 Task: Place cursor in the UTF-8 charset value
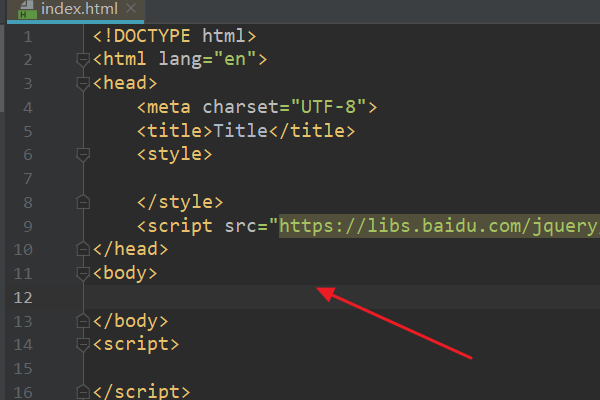[x=328, y=107]
